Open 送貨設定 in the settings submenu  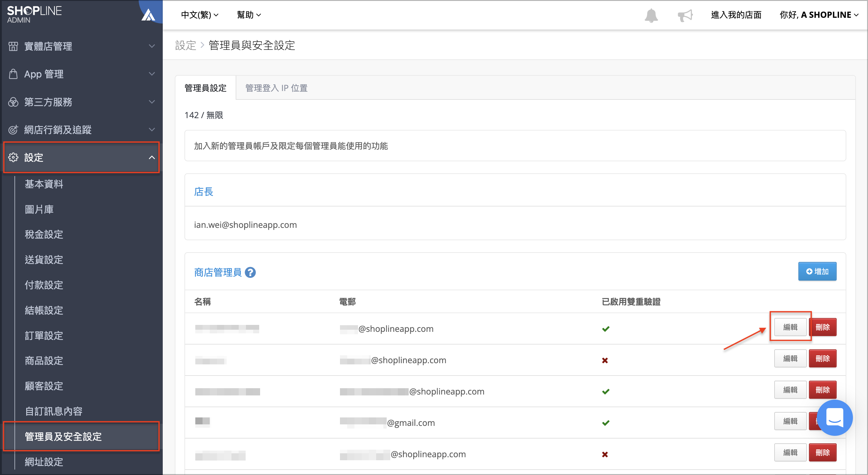pos(44,260)
